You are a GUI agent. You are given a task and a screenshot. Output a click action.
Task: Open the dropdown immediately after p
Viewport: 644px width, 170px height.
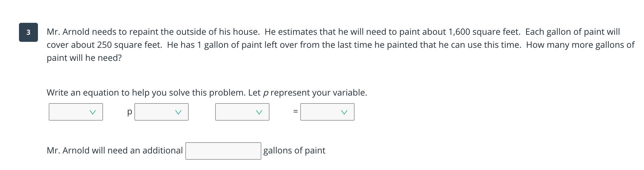(x=161, y=112)
